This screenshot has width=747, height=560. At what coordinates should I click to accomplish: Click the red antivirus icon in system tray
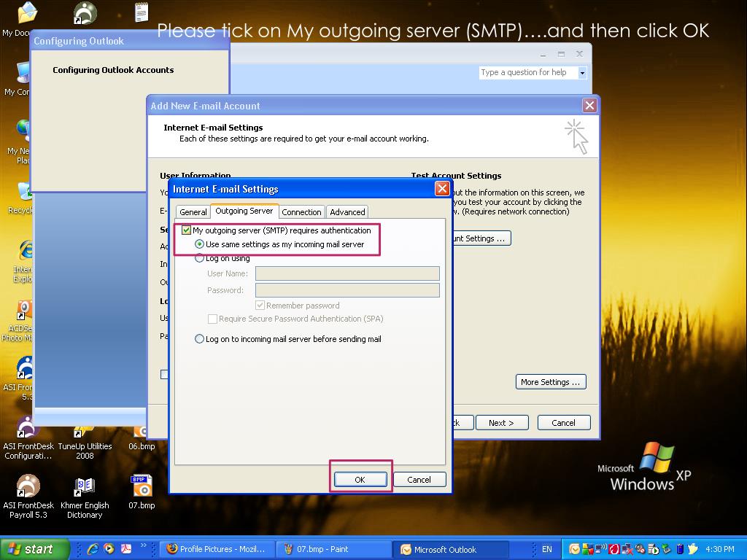614,549
